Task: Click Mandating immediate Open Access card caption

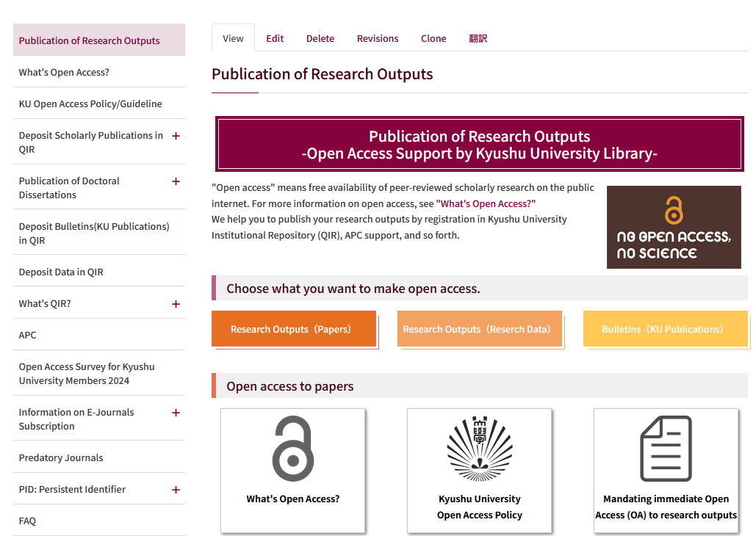Action: [666, 507]
